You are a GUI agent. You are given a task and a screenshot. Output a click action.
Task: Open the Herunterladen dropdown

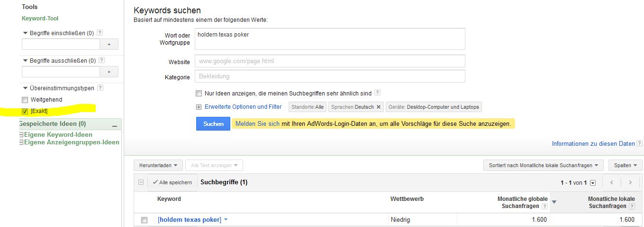(158, 165)
